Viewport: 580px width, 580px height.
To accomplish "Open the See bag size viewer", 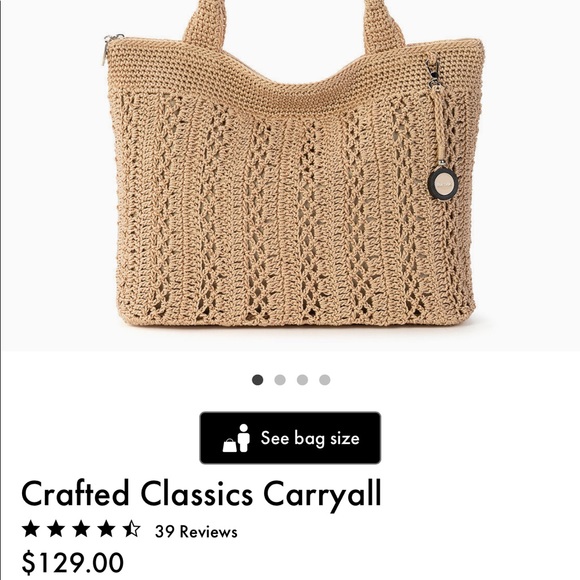I will (x=290, y=438).
